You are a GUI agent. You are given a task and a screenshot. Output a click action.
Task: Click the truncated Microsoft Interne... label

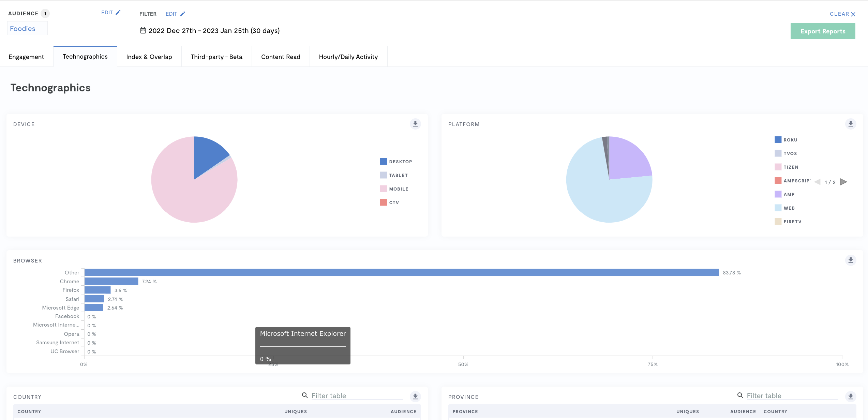(x=56, y=325)
